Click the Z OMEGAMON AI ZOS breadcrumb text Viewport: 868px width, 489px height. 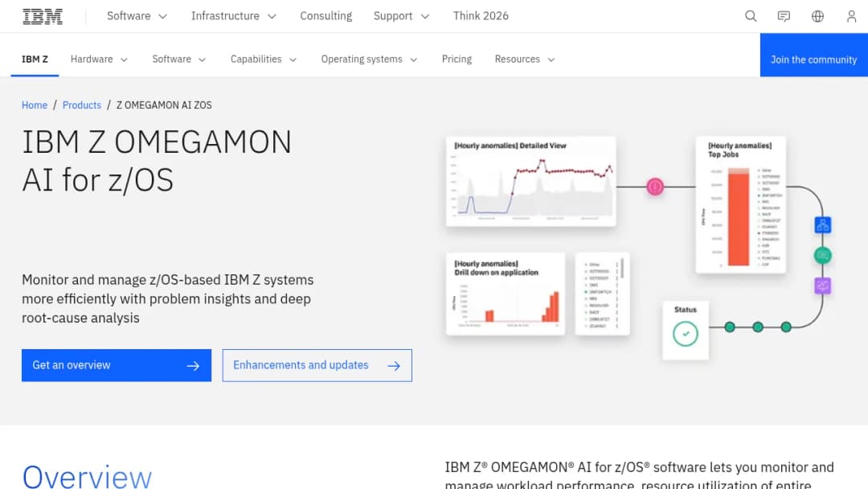click(164, 105)
